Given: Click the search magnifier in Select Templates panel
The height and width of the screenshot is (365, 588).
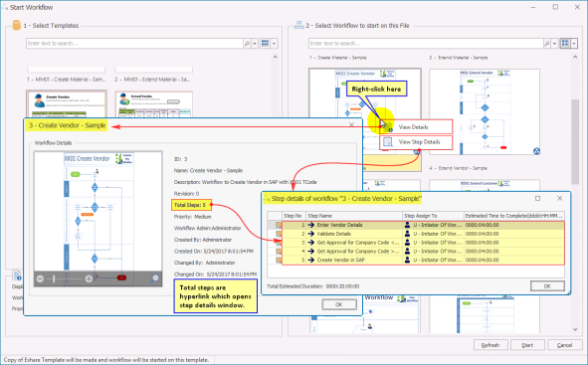Looking at the screenshot, I should click(247, 44).
